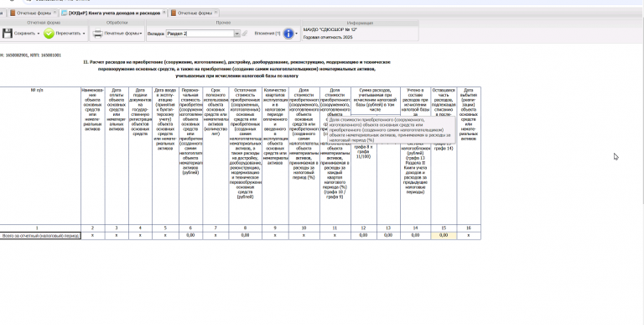
Task: Expand the Вкладка combo box arrow
Action: point(237,34)
